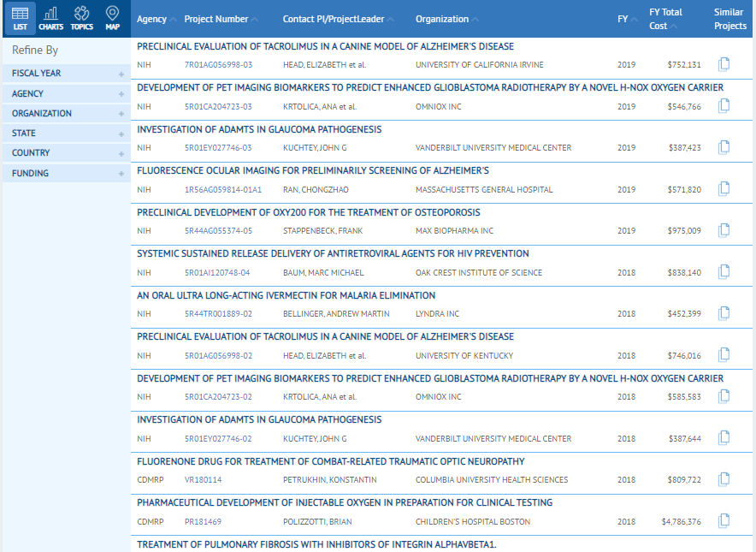Open project number 5R44AG055374-05
This screenshot has height=552, width=756.
(x=218, y=231)
